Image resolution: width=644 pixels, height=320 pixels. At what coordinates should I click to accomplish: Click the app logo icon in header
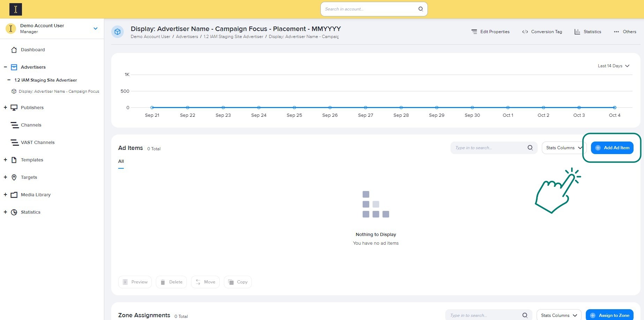pos(16,9)
